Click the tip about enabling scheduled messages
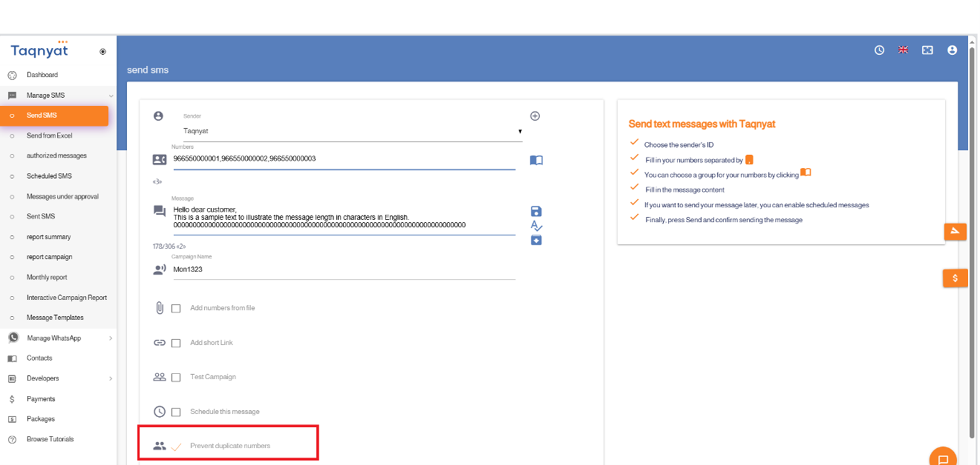The width and height of the screenshot is (980, 465). point(756,205)
